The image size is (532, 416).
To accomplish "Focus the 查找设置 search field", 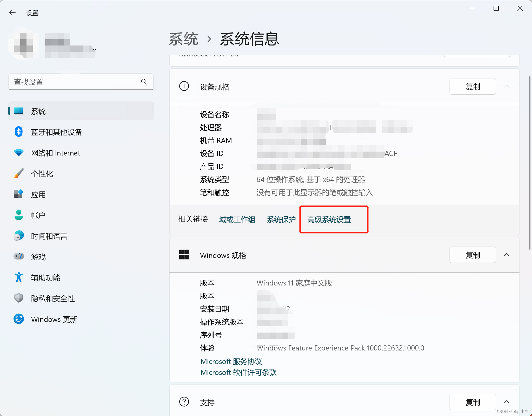I will 81,82.
